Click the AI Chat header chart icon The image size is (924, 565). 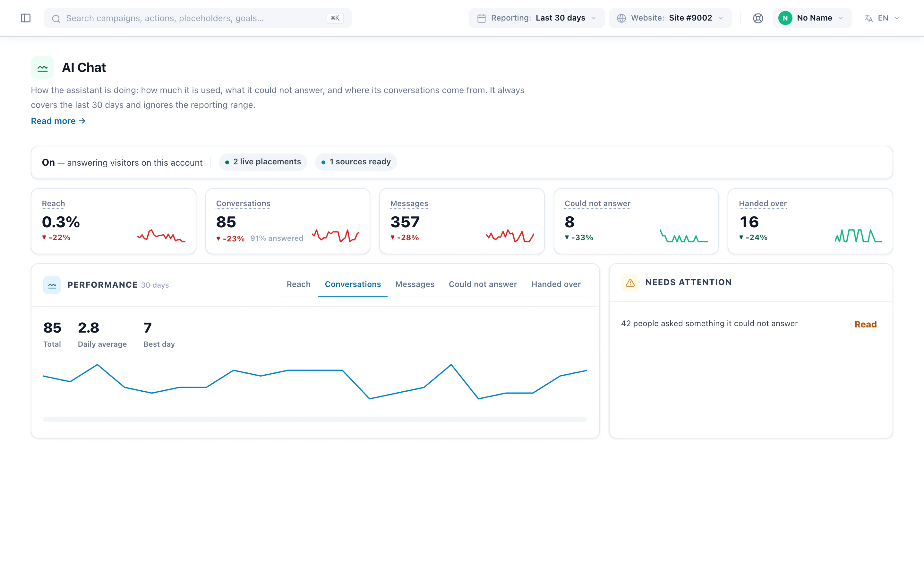[42, 67]
